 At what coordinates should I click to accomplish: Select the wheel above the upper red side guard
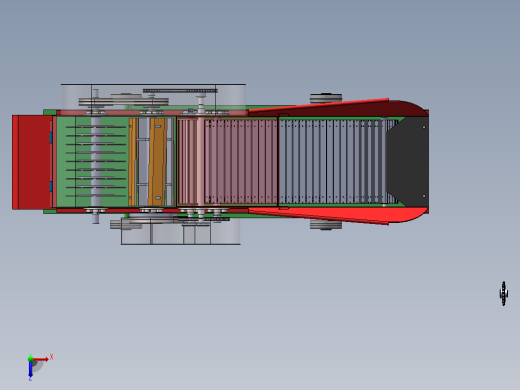click(326, 98)
